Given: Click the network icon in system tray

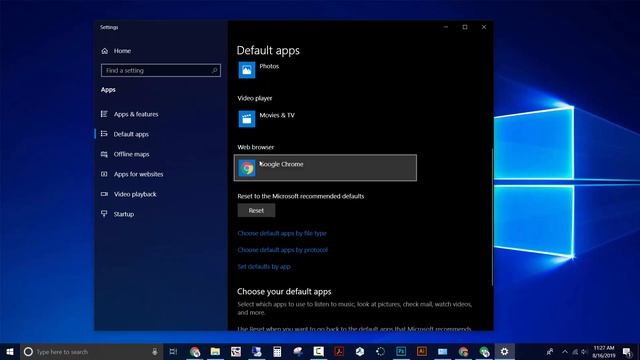Looking at the screenshot, I should 575,351.
